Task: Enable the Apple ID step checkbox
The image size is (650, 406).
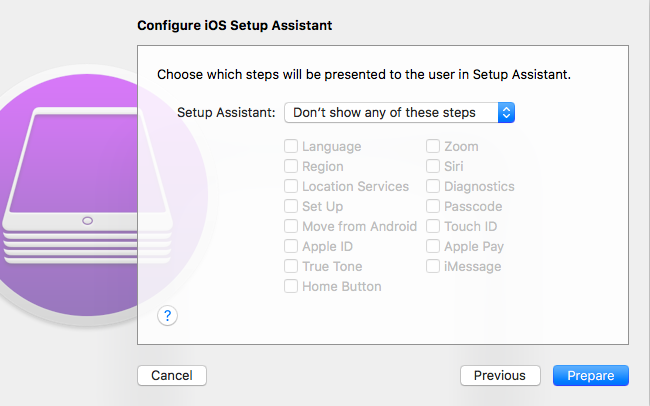Action: click(291, 247)
